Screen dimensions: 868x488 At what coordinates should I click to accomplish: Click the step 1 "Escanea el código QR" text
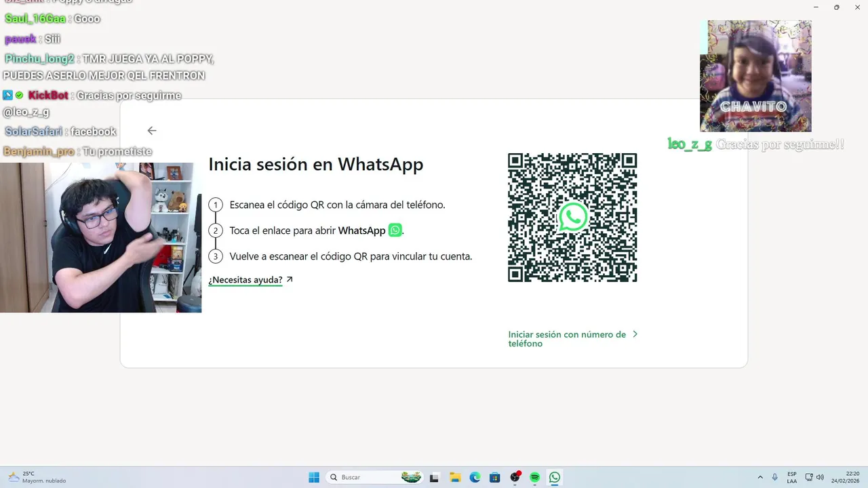(x=338, y=205)
